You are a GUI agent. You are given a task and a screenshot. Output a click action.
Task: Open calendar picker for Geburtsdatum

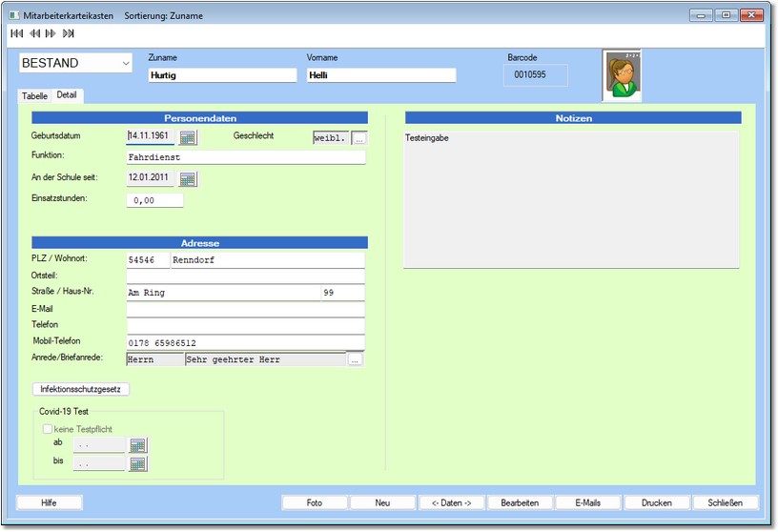coord(188,137)
